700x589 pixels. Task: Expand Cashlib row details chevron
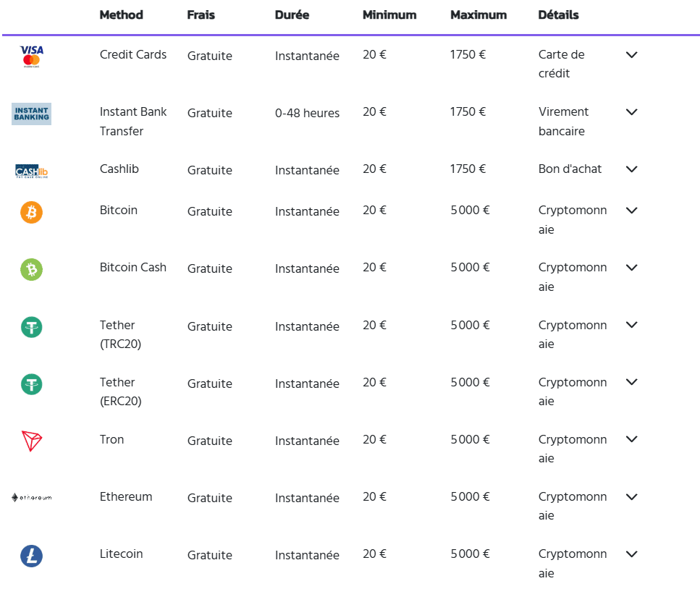point(631,169)
